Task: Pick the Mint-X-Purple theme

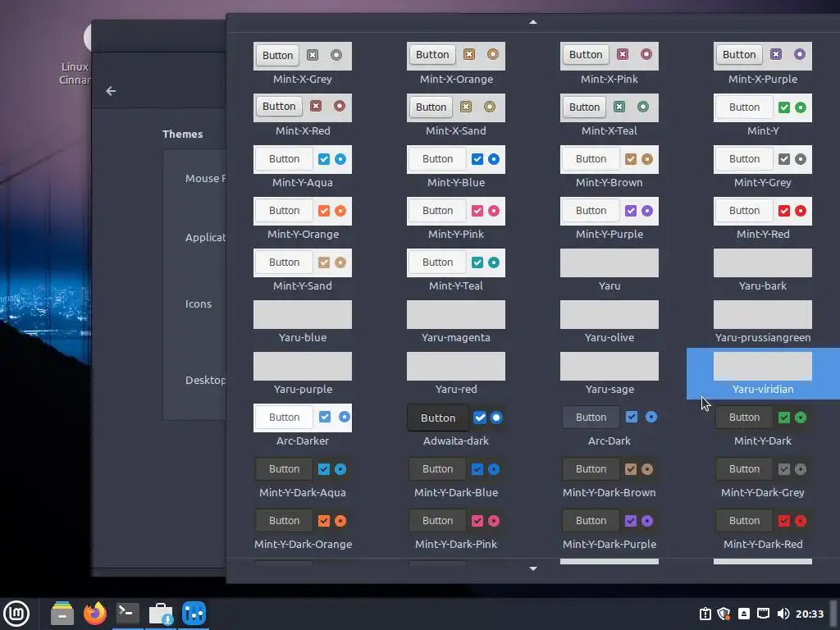Action: (x=763, y=64)
